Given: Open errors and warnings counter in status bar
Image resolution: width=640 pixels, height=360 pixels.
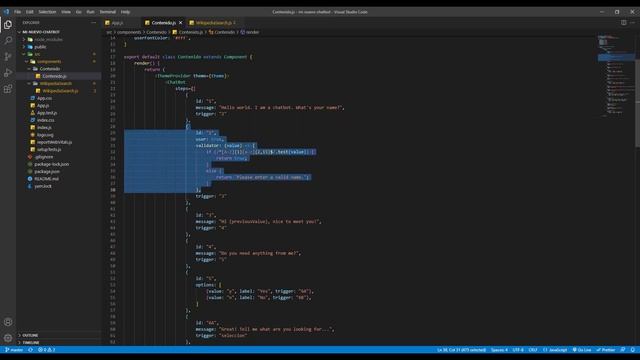Looking at the screenshot, I should coord(47,350).
